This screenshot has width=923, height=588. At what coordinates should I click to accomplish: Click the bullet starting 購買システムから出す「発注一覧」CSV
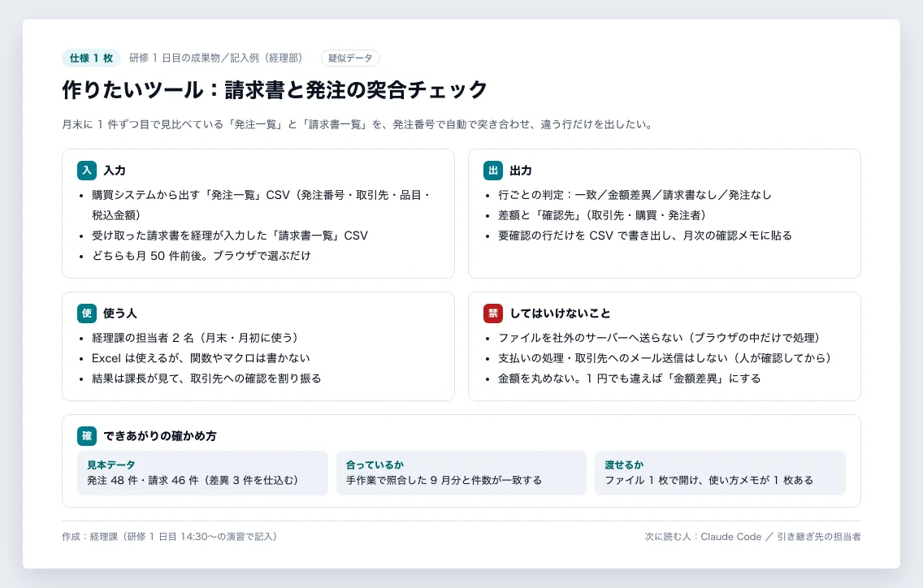click(262, 205)
